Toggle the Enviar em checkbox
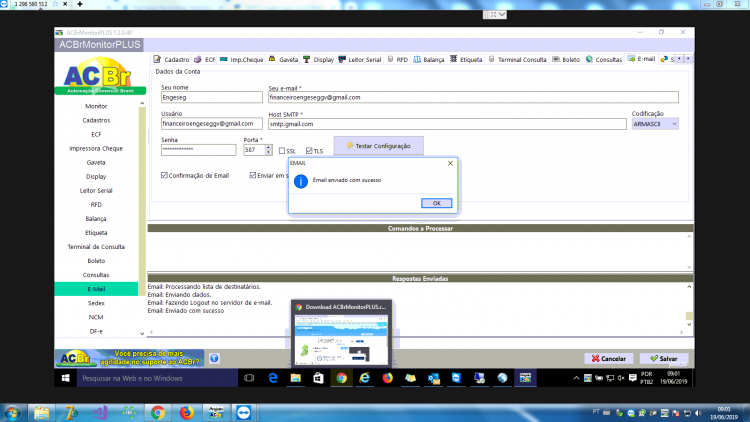Viewport: 750px width, 422px height. (x=253, y=175)
